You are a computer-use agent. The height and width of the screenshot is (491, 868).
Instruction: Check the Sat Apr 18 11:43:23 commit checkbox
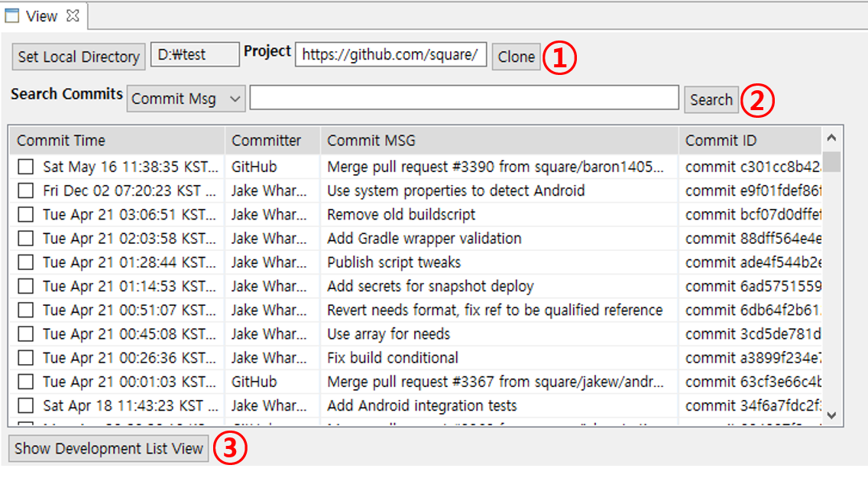pos(25,405)
